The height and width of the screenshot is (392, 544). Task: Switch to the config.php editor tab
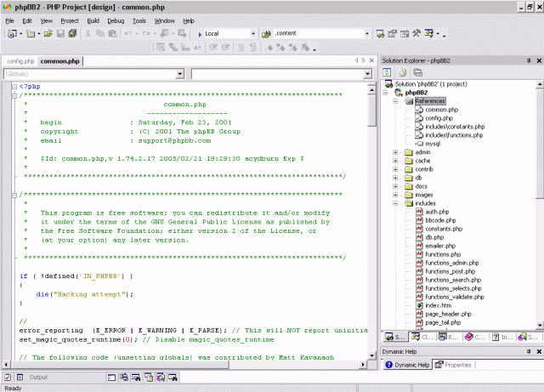pyautogui.click(x=20, y=61)
